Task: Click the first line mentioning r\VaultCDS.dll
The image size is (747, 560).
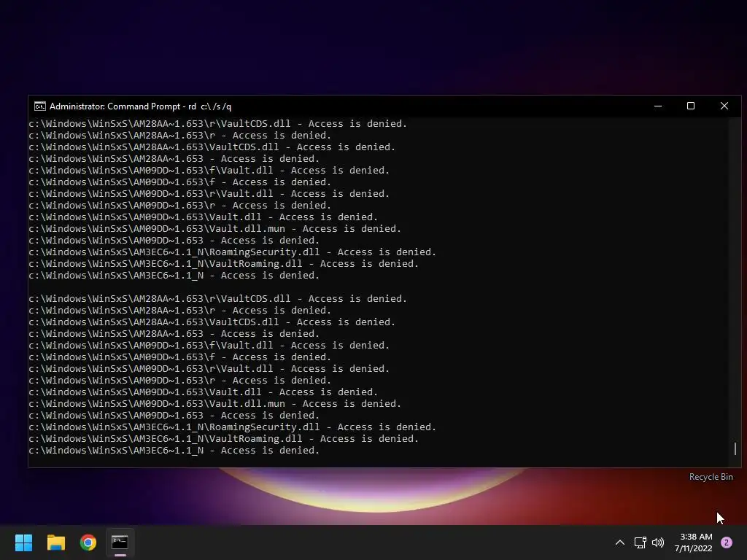Action: (217, 123)
